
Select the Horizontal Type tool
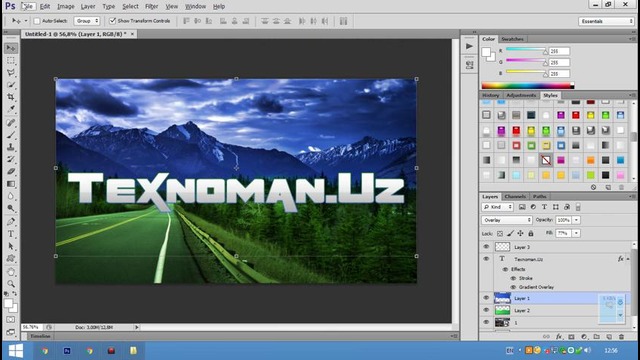click(x=11, y=234)
